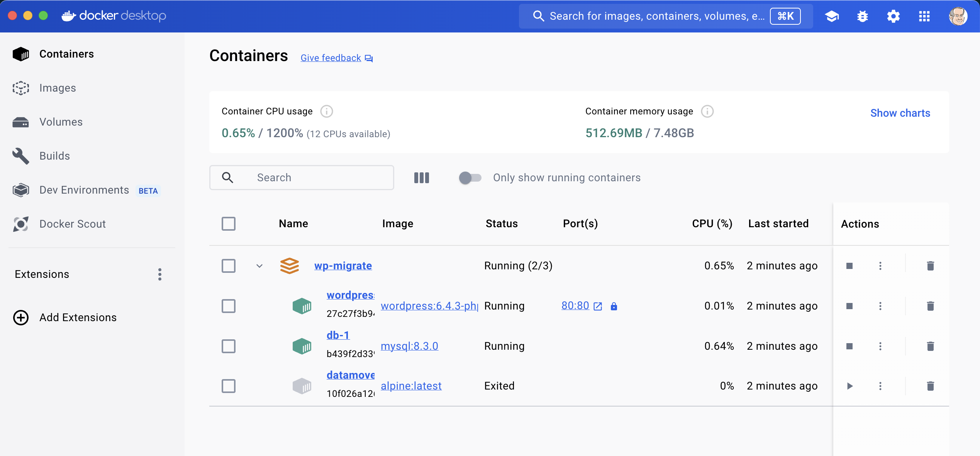Open the troubleshoot bug icon
This screenshot has height=456, width=980.
point(862,16)
